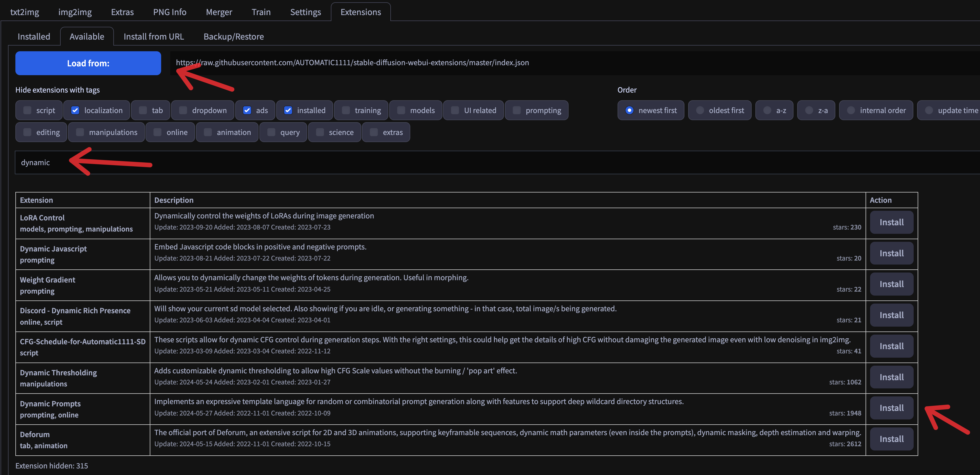Select the a-z sort order
Image resolution: width=980 pixels, height=475 pixels.
point(767,110)
